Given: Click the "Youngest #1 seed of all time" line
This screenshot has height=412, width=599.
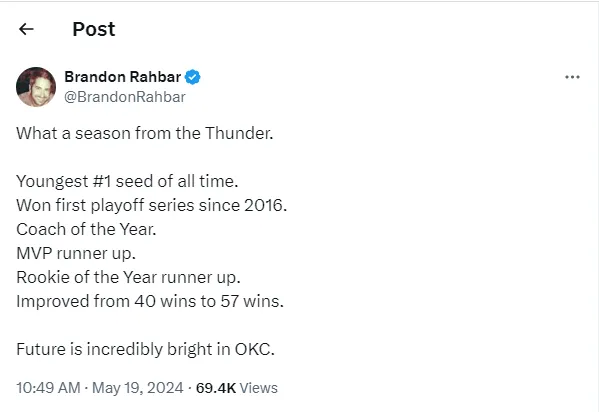Looking at the screenshot, I should coord(127,181).
